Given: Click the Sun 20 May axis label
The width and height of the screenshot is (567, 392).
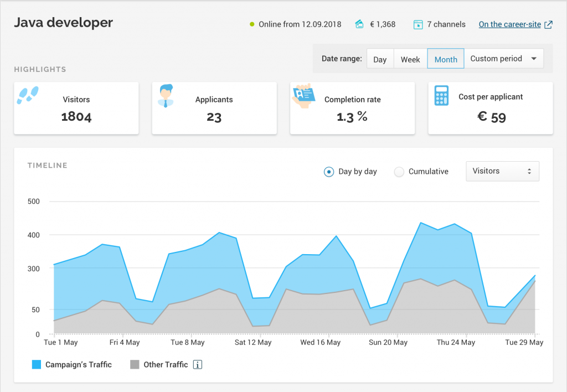Looking at the screenshot, I should [x=388, y=343].
